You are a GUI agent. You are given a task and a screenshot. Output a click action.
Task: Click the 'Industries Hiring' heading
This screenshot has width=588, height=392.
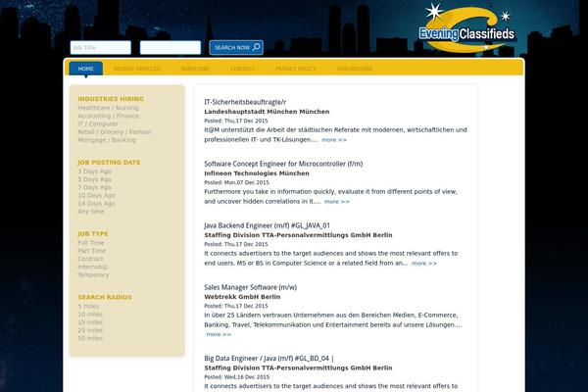pyautogui.click(x=111, y=99)
